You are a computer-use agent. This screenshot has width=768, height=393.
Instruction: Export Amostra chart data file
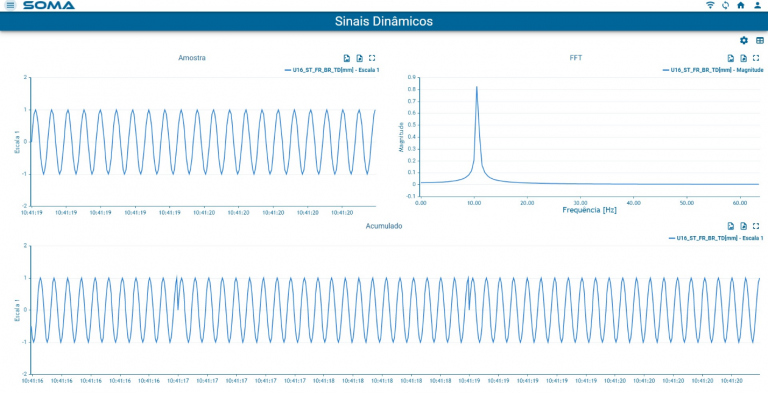360,58
